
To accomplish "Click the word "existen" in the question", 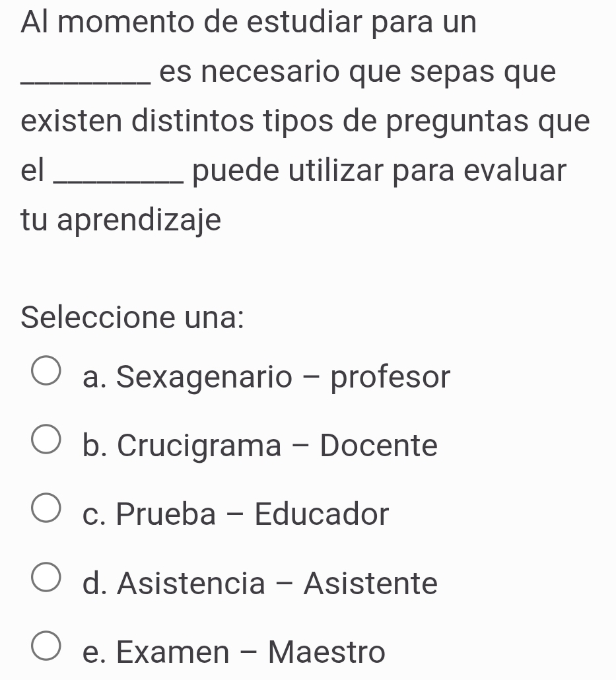I will coord(71,121).
